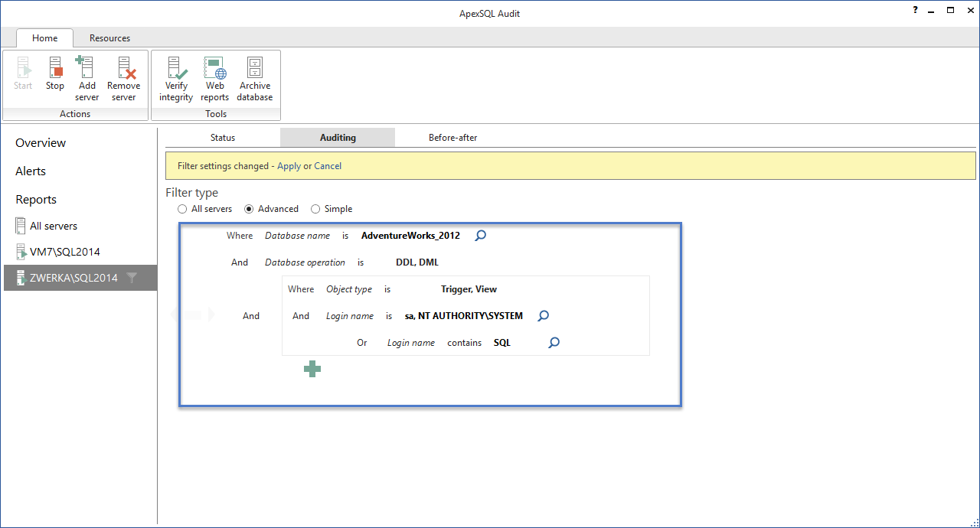The image size is (980, 528).
Task: Open Web reports
Action: point(215,79)
